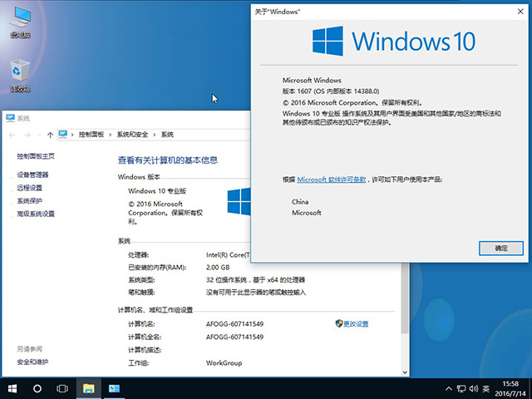Launch File Explorer from the taskbar
532x399 pixels.
click(x=88, y=388)
